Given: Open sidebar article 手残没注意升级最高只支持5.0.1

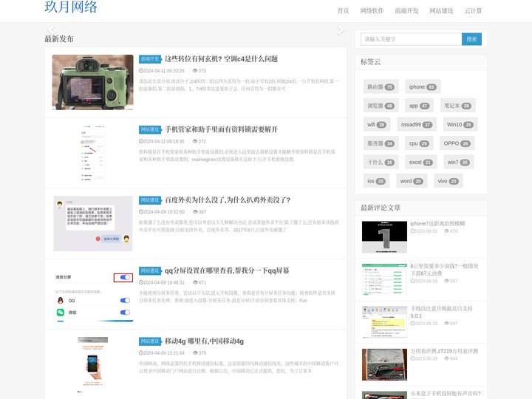Looking at the screenshot, I should (x=441, y=312).
